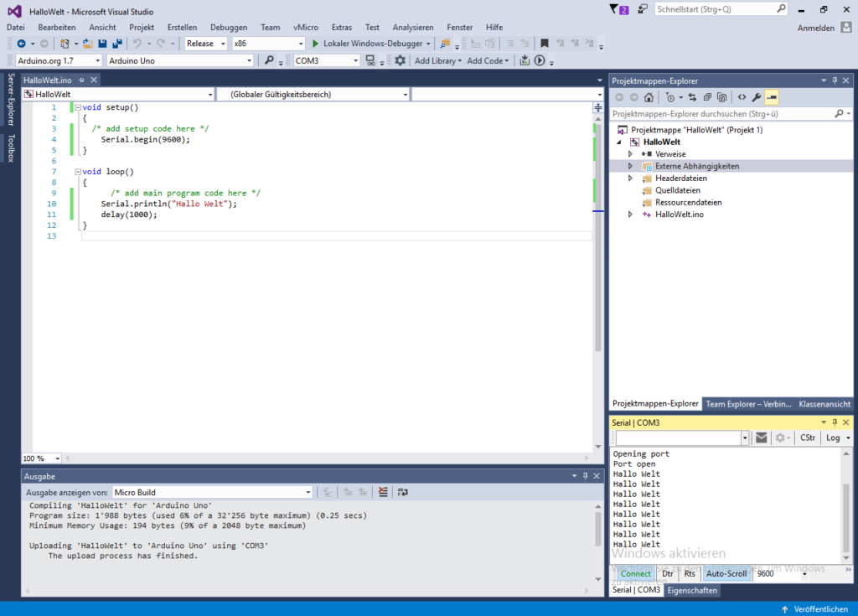Click Veröffentlichen in the status bar
This screenshot has width=858, height=616.
pos(814,608)
